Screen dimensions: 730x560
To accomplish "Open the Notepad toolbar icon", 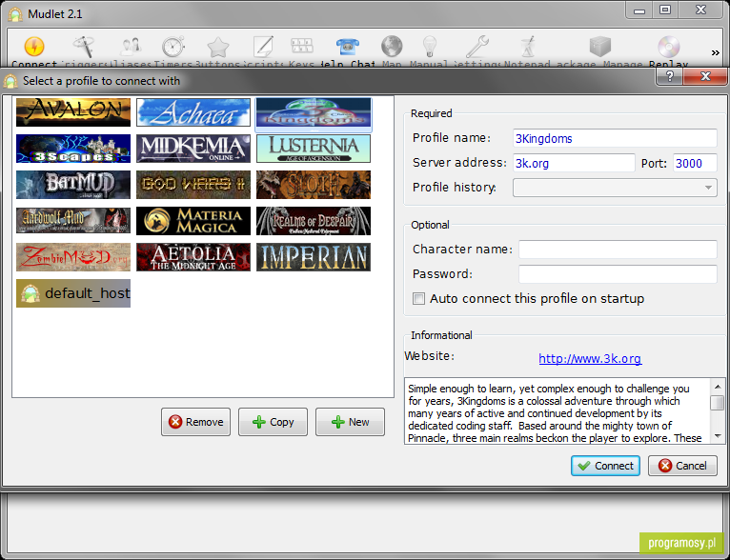I will [527, 47].
